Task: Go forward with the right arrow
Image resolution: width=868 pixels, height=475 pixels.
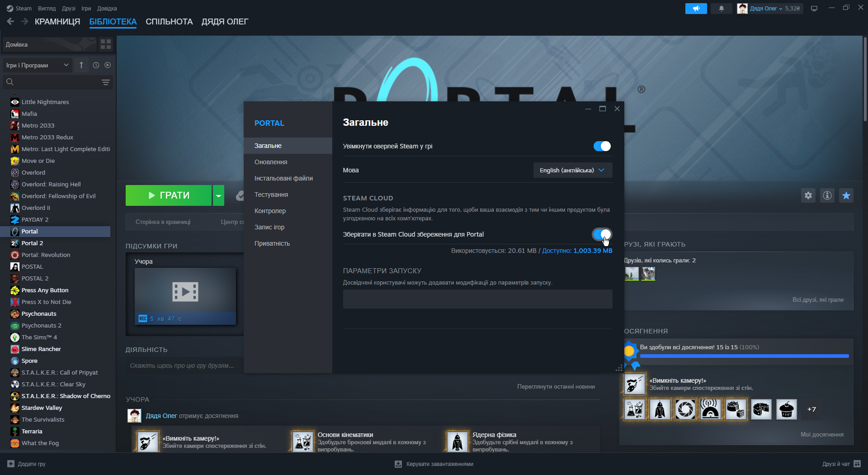Action: click(25, 21)
